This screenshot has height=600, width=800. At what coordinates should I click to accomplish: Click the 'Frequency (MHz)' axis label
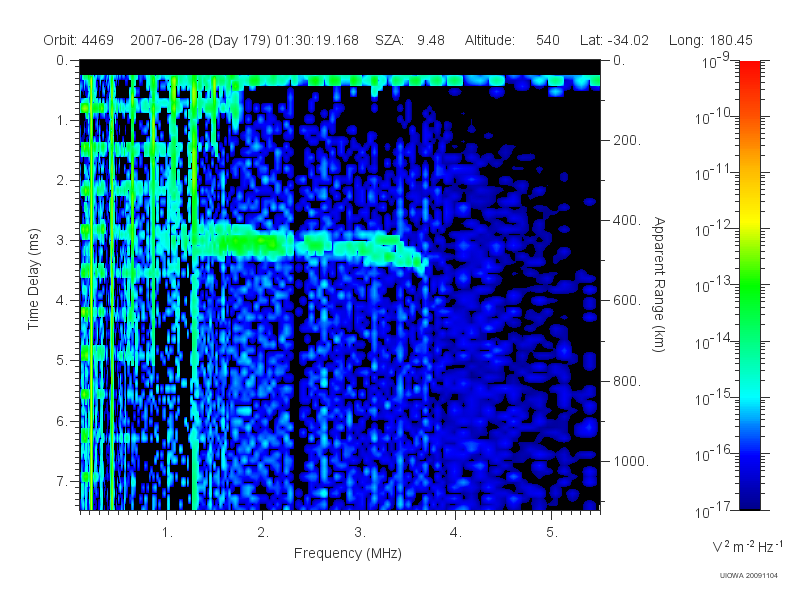[x=348, y=554]
